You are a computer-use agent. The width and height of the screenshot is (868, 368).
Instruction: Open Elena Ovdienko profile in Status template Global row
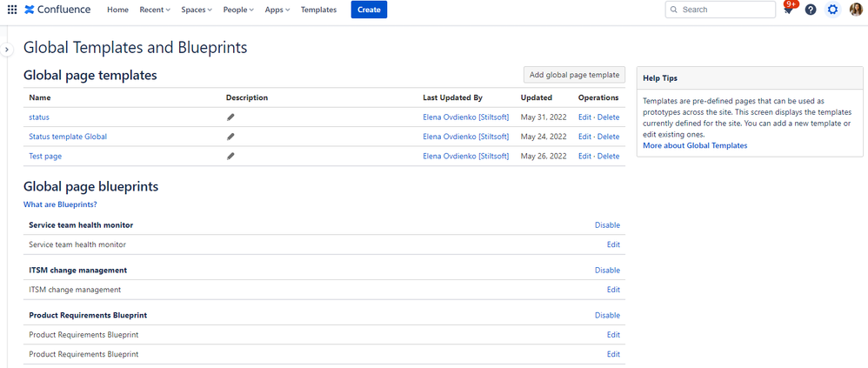465,137
